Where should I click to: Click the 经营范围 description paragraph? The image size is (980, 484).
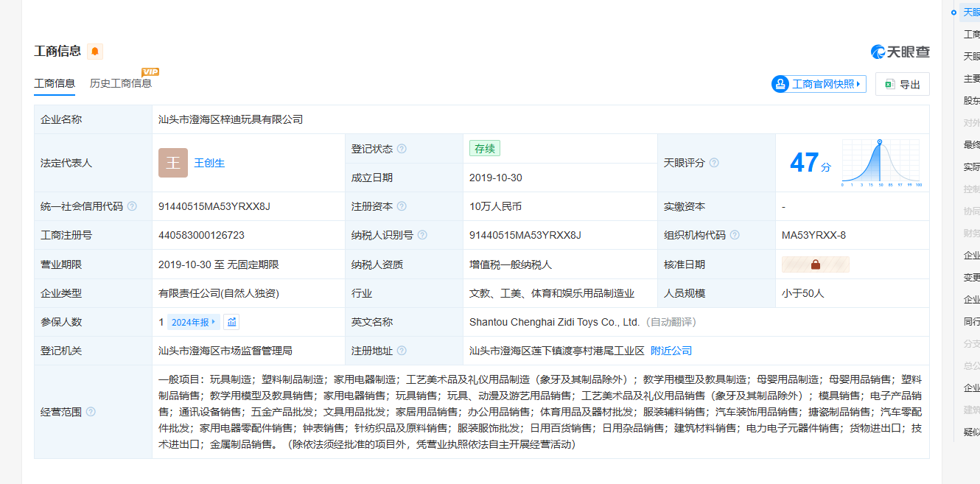tap(540, 412)
